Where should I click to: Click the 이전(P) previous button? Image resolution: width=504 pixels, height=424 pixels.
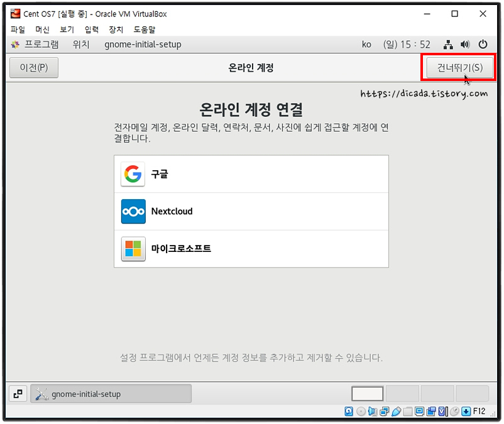pos(34,67)
